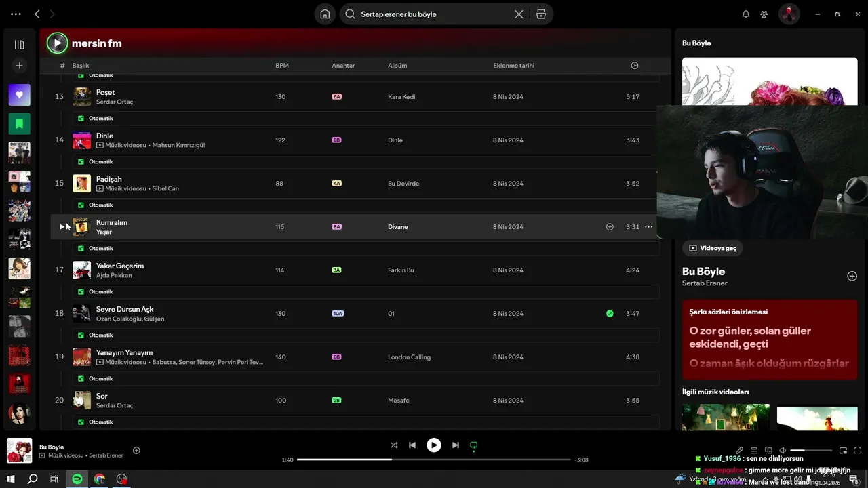Image resolution: width=868 pixels, height=488 pixels.
Task: Click the Videoya geç button
Action: click(713, 248)
